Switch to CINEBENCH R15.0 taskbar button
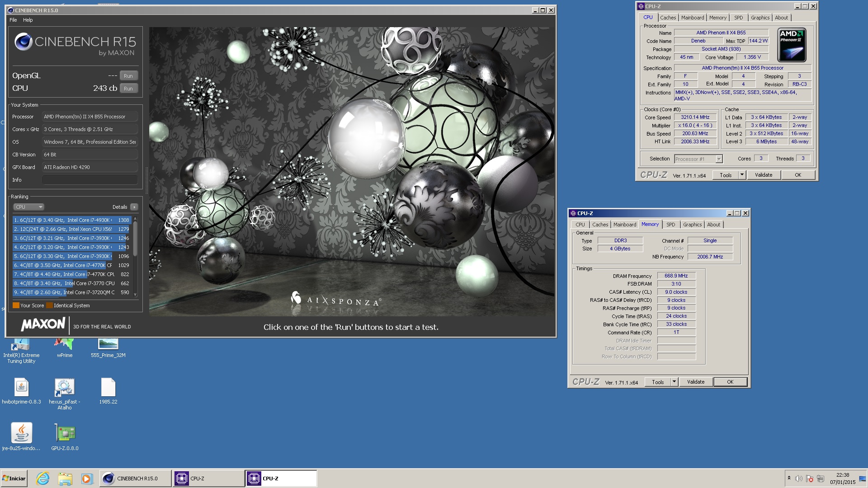This screenshot has height=488, width=868. 135,479
